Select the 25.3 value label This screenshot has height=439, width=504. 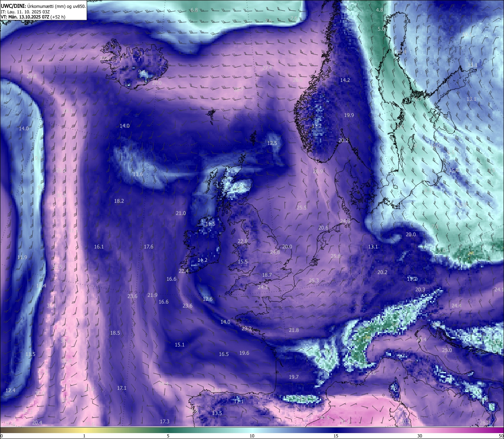coord(314,280)
